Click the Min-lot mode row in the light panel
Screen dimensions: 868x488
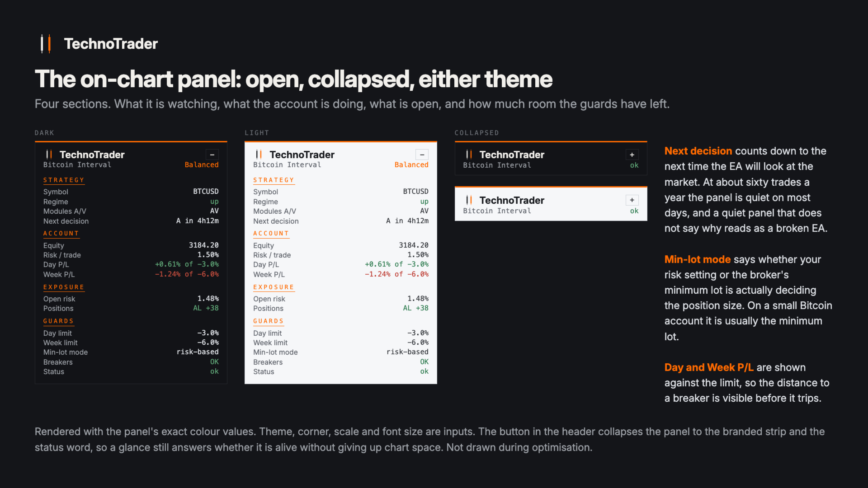tap(341, 352)
